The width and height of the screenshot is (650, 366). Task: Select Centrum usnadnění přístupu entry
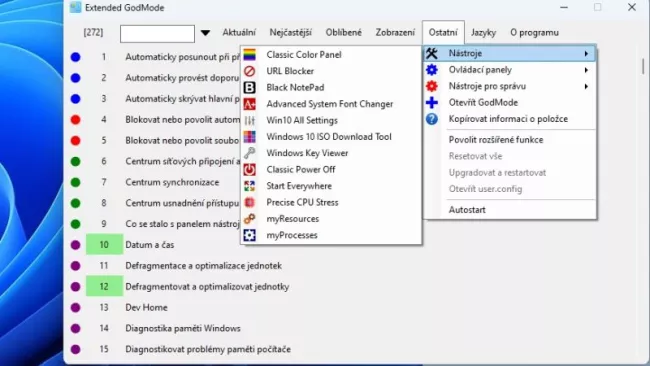(182, 203)
